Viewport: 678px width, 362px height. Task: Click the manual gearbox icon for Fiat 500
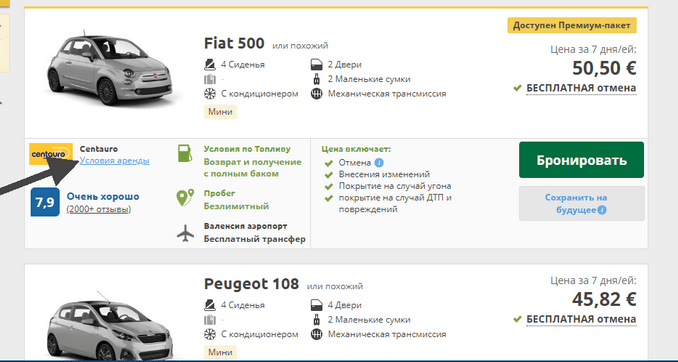(317, 93)
